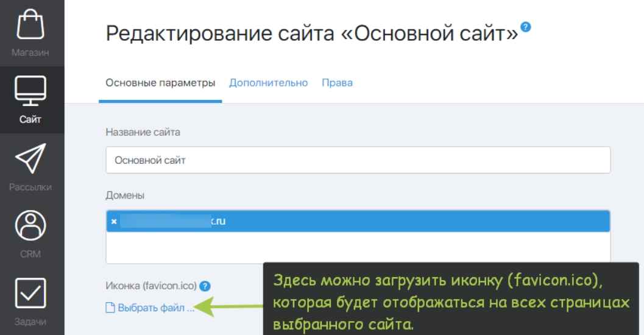The height and width of the screenshot is (335, 644).
Task: Click help icon beside the page title
Action: pyautogui.click(x=526, y=27)
